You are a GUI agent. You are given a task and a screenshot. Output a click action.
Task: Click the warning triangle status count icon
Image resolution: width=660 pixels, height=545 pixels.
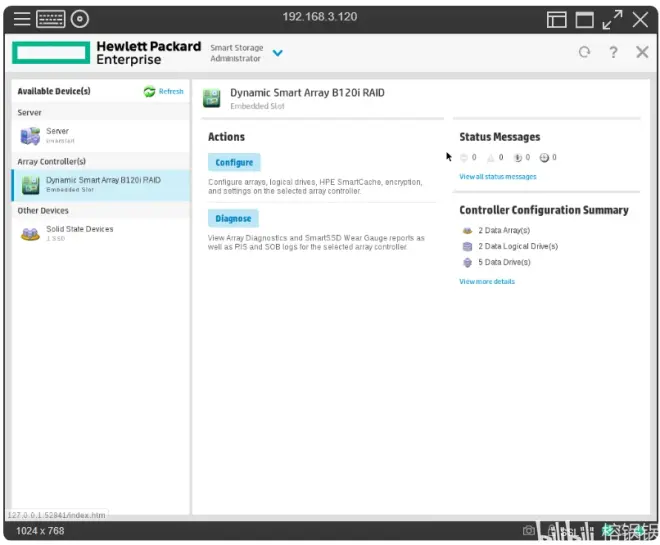490,158
